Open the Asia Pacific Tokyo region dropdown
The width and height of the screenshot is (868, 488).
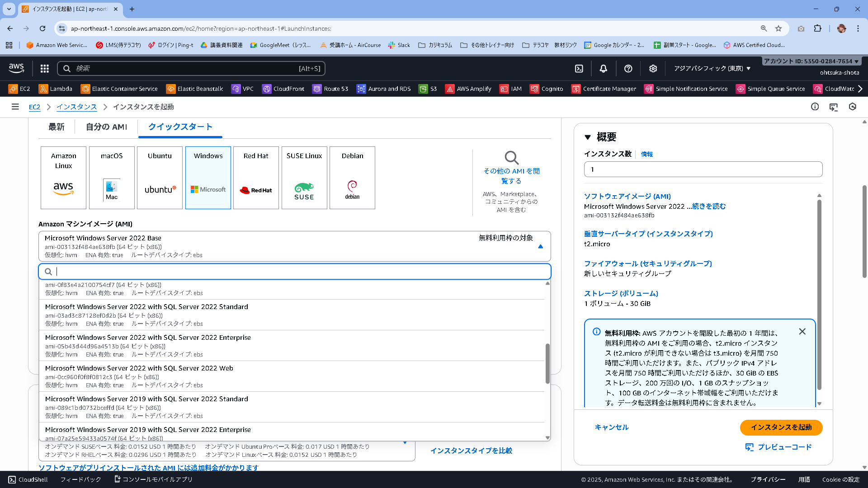point(712,69)
